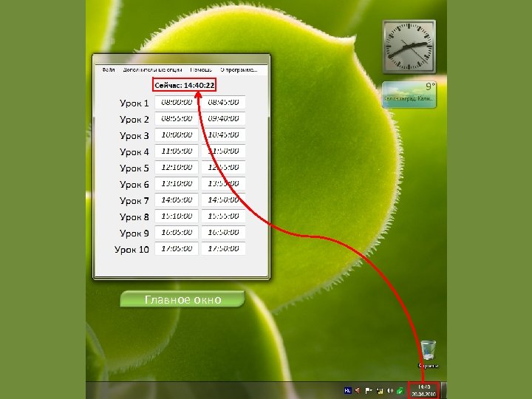Click the Урок 10 end time field

coord(223,249)
